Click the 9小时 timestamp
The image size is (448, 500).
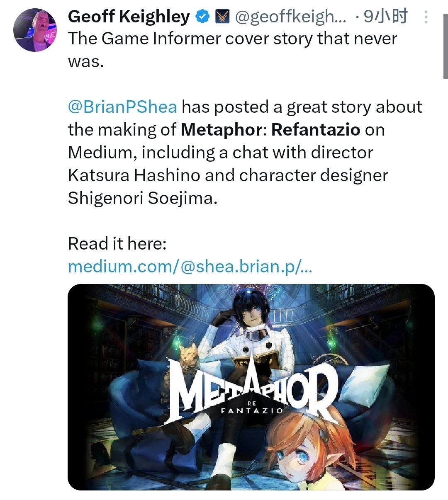point(385,17)
